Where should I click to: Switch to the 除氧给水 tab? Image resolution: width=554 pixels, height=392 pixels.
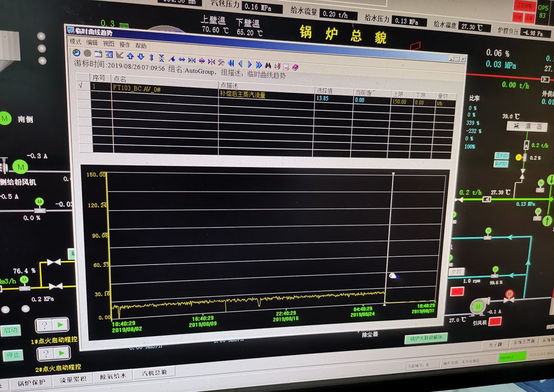click(x=113, y=376)
